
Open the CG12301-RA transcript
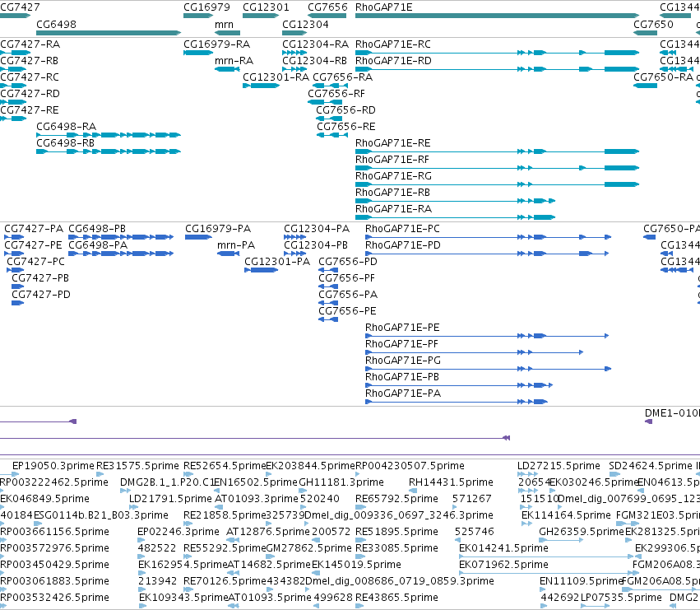[x=276, y=77]
